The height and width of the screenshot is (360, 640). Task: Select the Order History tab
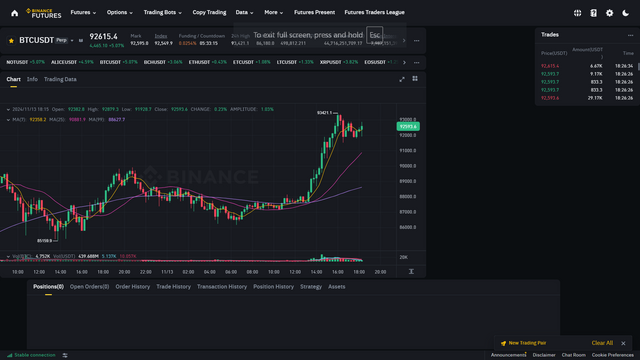coord(133,287)
